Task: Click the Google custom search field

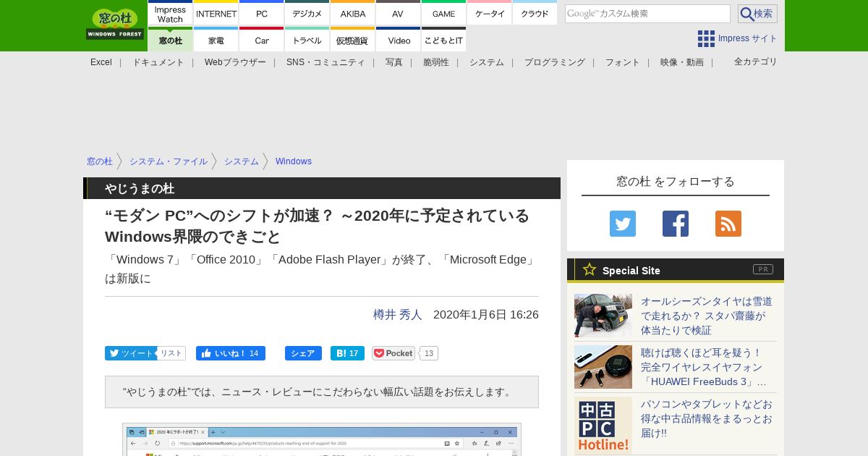Action: [647, 14]
